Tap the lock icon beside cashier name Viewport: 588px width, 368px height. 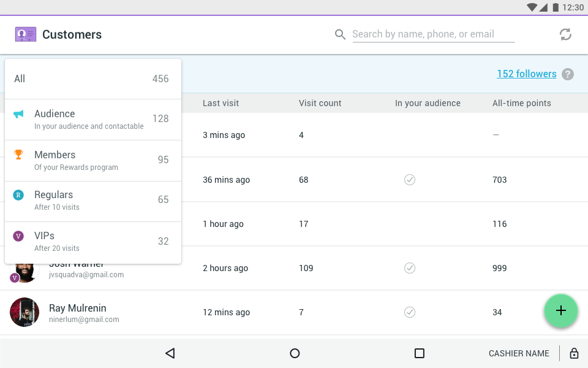click(574, 353)
